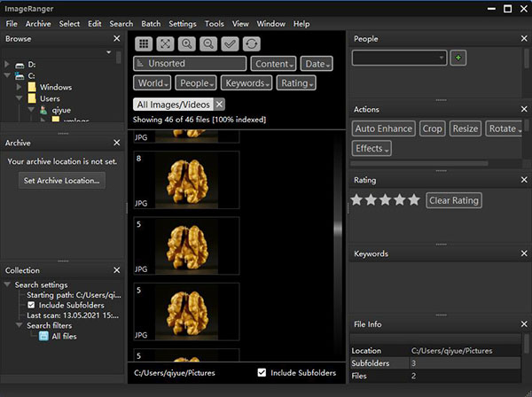Viewport: 532px width, 397px height.
Task: Set the rating to five stars
Action: (413, 200)
